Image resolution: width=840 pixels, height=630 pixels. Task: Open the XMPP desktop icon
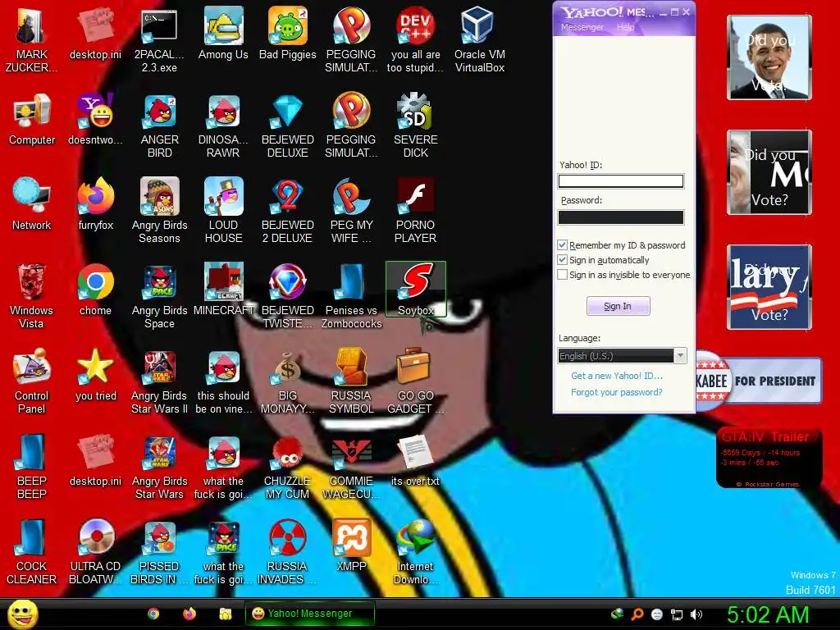pos(351,546)
